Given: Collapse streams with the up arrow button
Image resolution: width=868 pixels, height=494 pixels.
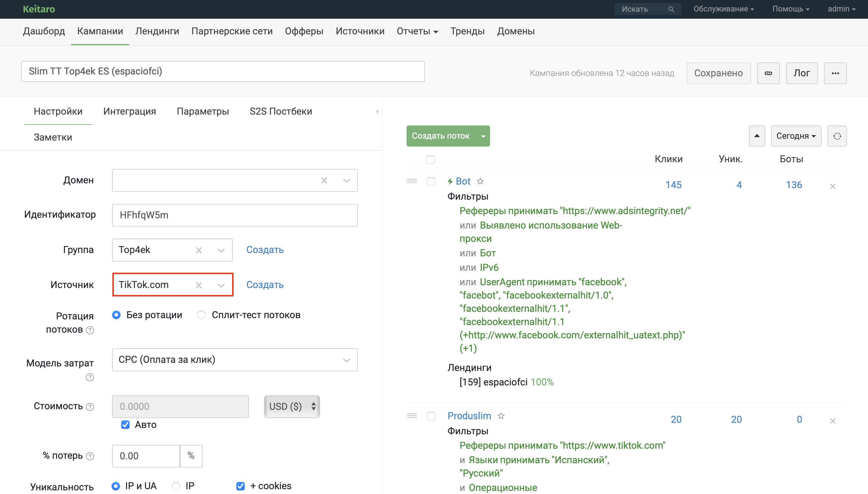Looking at the screenshot, I should coord(757,136).
